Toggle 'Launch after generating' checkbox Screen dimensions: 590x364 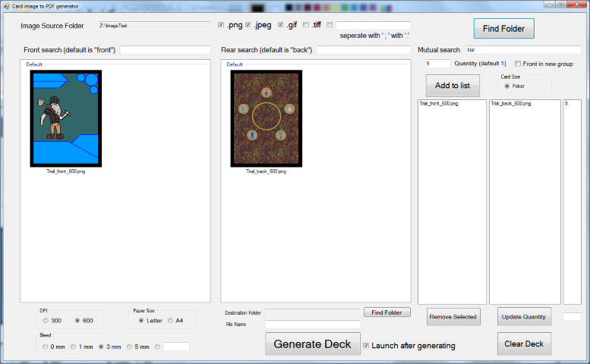(x=366, y=346)
